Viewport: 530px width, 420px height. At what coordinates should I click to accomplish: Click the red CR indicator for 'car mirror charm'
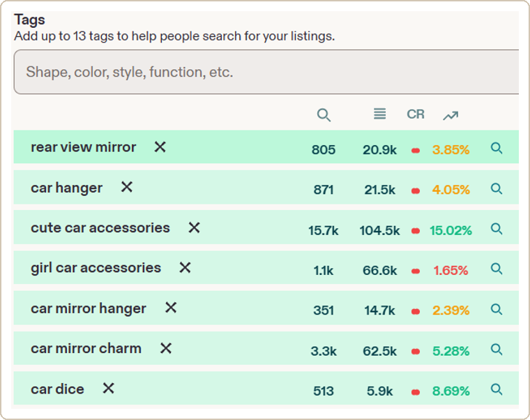pyautogui.click(x=416, y=352)
